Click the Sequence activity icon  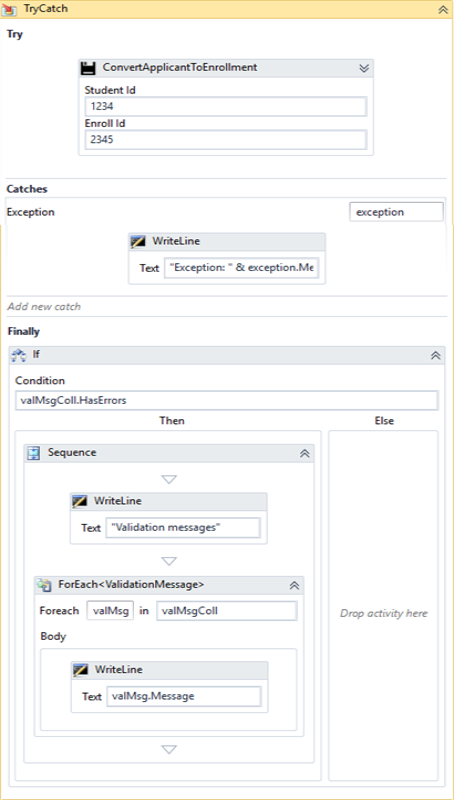[x=34, y=453]
